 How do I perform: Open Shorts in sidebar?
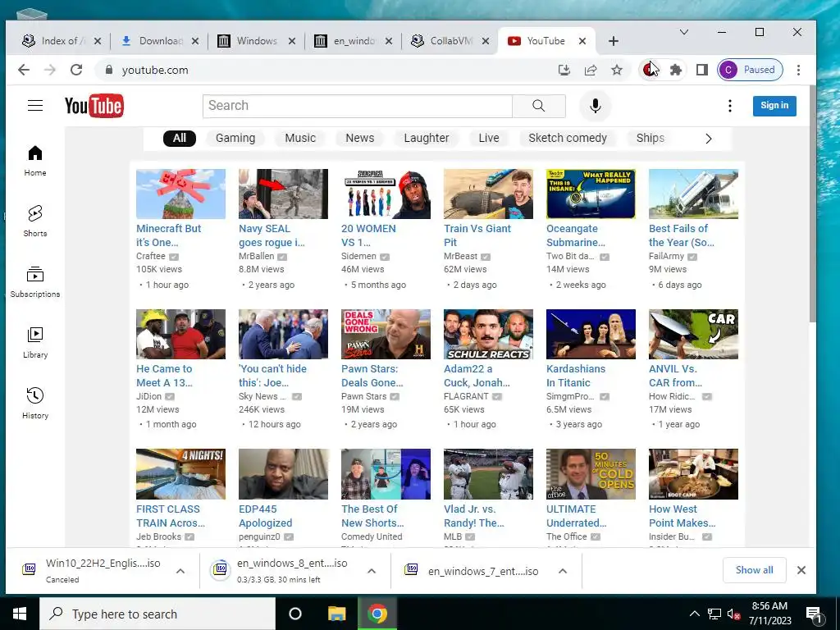click(35, 221)
